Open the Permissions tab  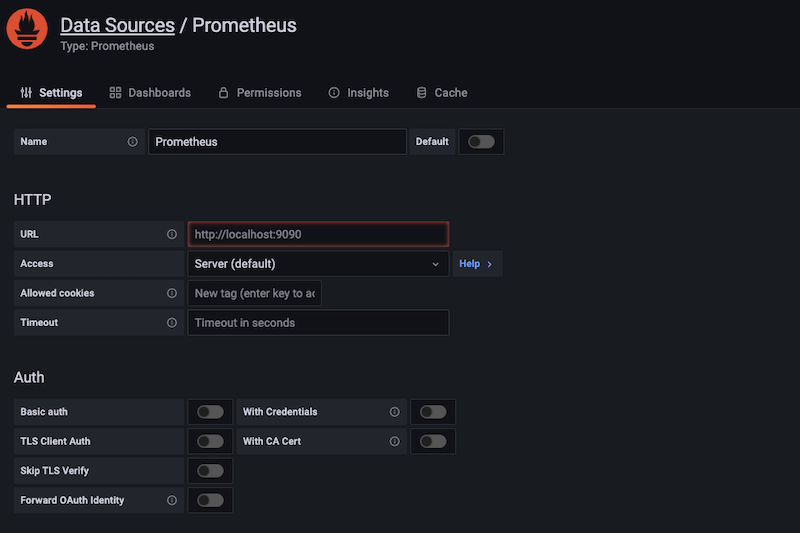[x=260, y=93]
